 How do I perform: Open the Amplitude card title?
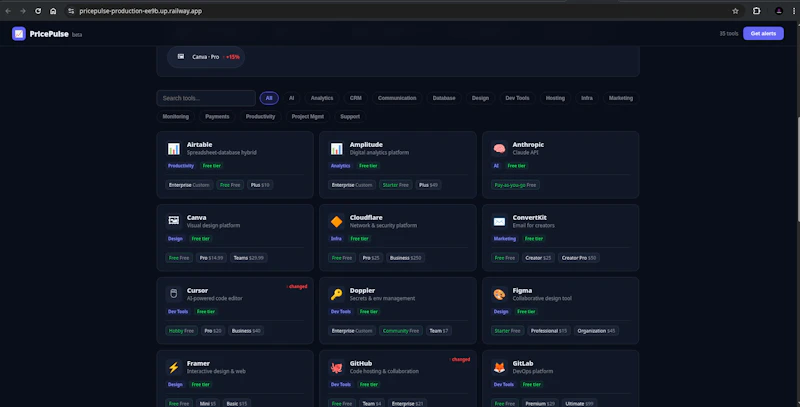(366, 145)
